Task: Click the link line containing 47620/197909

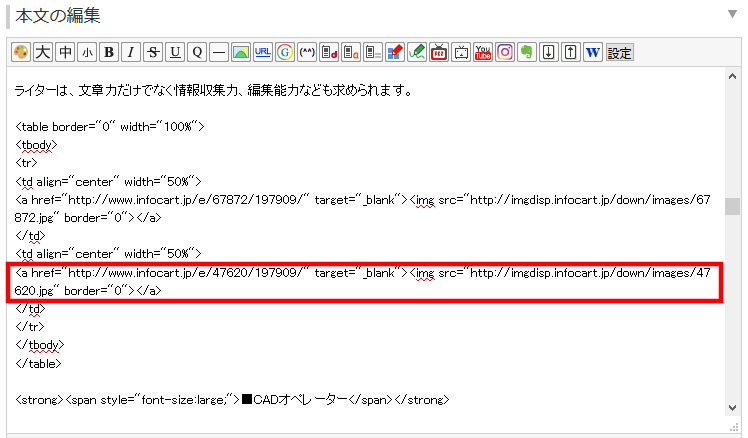Action: [363, 282]
